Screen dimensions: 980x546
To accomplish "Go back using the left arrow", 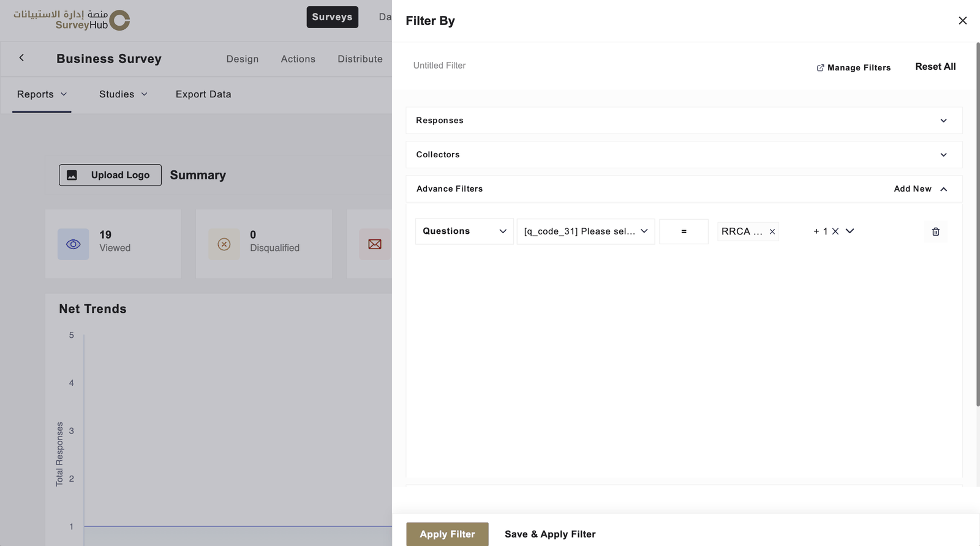I will 21,58.
